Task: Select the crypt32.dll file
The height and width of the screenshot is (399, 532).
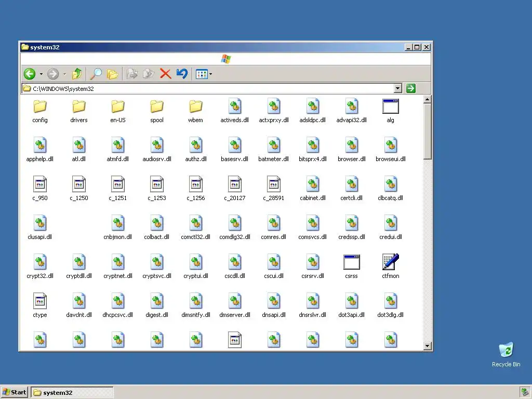Action: click(x=39, y=267)
